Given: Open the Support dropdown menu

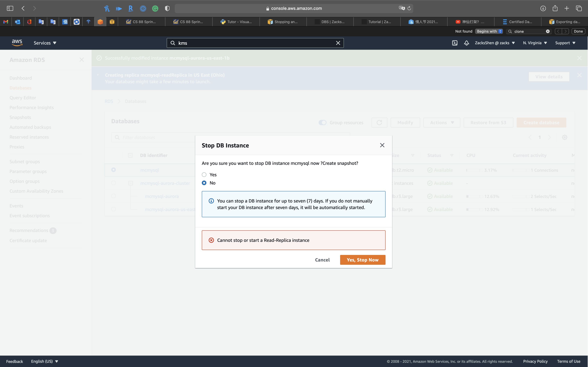Looking at the screenshot, I should [565, 43].
